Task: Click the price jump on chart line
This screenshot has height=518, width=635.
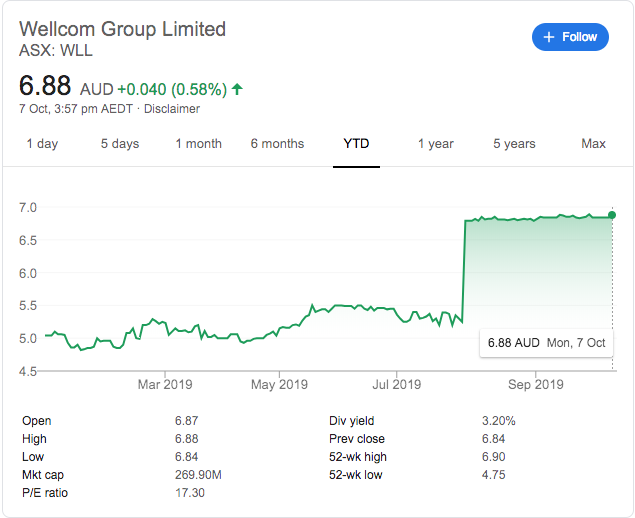Action: [464, 270]
